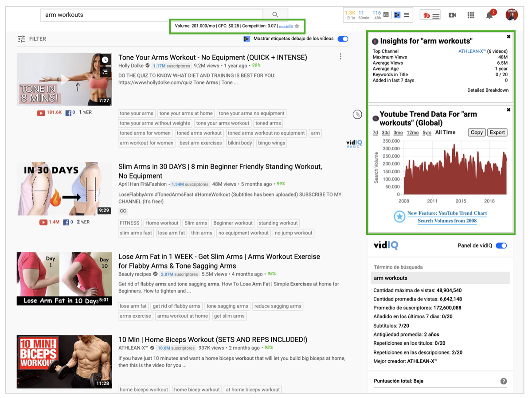Viewport: 532px width, 398px height.
Task: Open the notifications bell
Action: (x=489, y=15)
